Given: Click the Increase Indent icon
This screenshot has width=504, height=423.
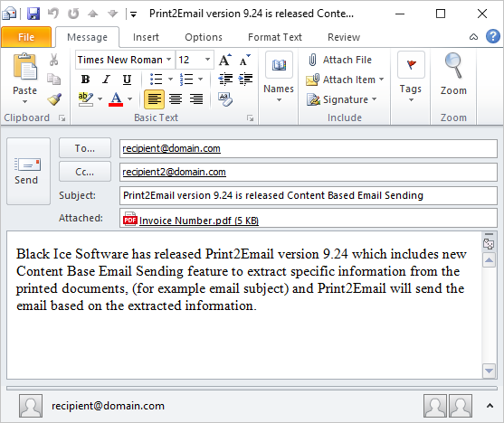Looking at the screenshot, I should 246,79.
